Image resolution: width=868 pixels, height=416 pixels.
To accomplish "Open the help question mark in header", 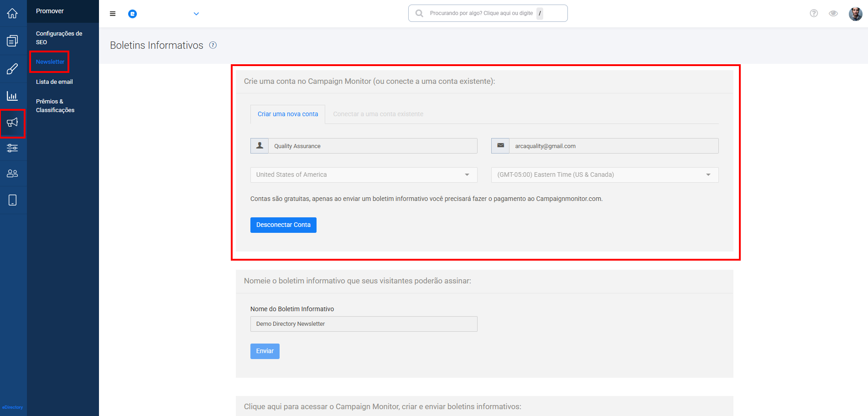I will pos(814,13).
